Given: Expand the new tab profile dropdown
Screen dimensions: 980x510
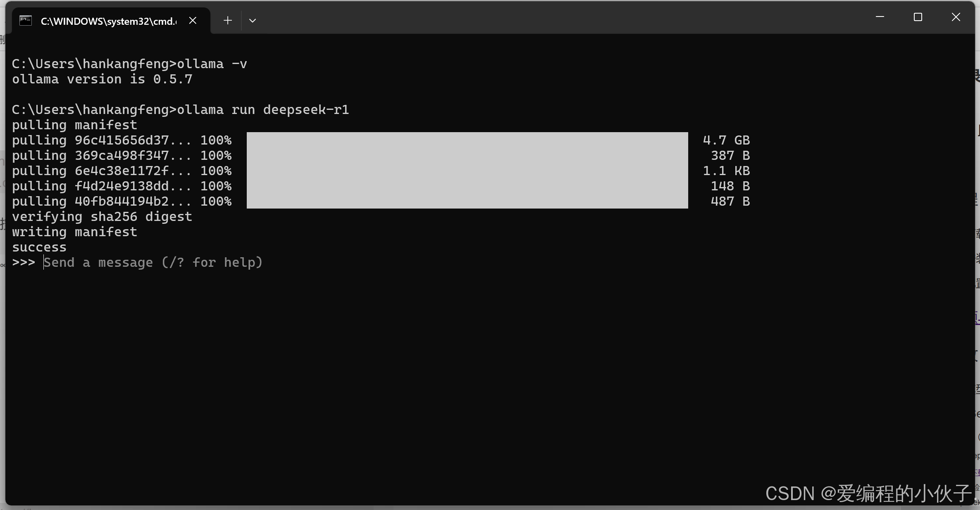Looking at the screenshot, I should (x=253, y=21).
